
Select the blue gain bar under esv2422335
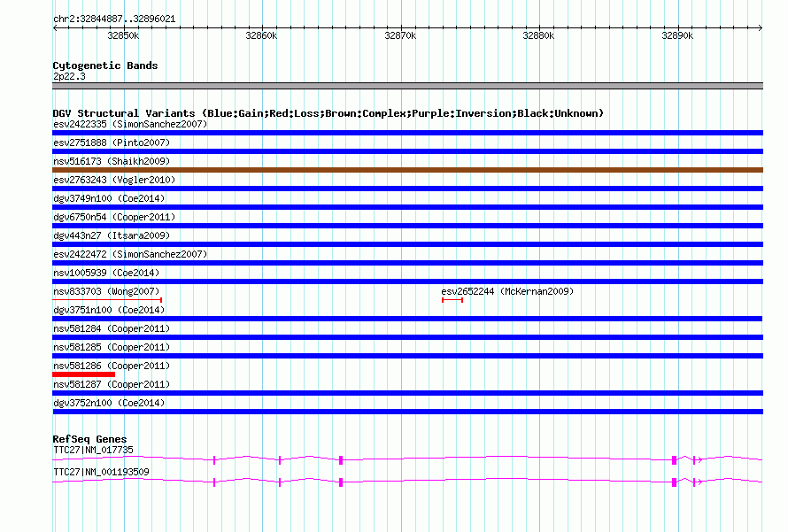pyautogui.click(x=407, y=133)
